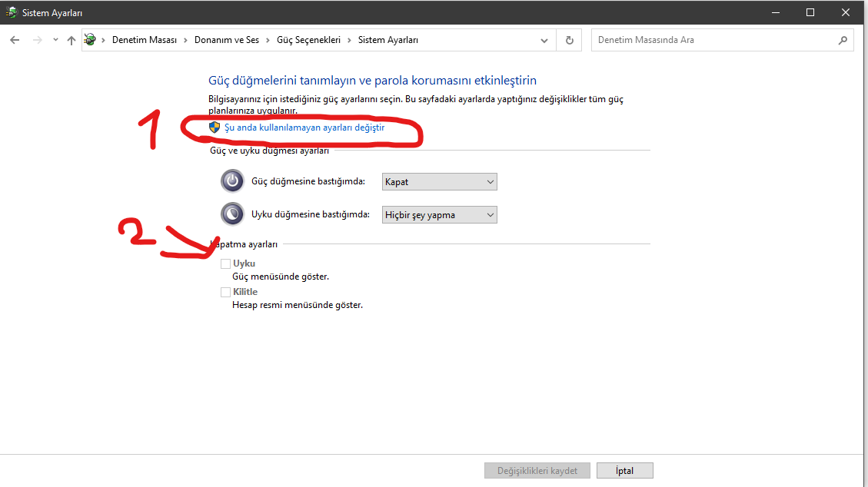
Task: Select the Sistem Ayarları breadcrumb
Action: (388, 40)
